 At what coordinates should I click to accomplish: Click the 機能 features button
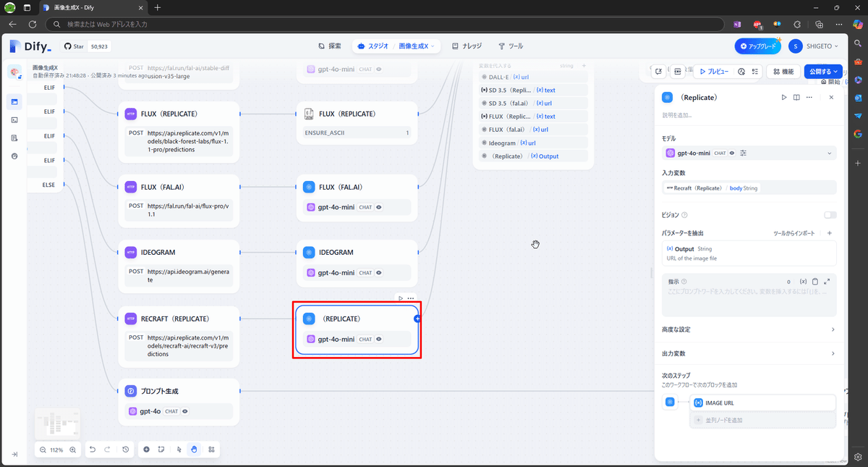(x=783, y=72)
